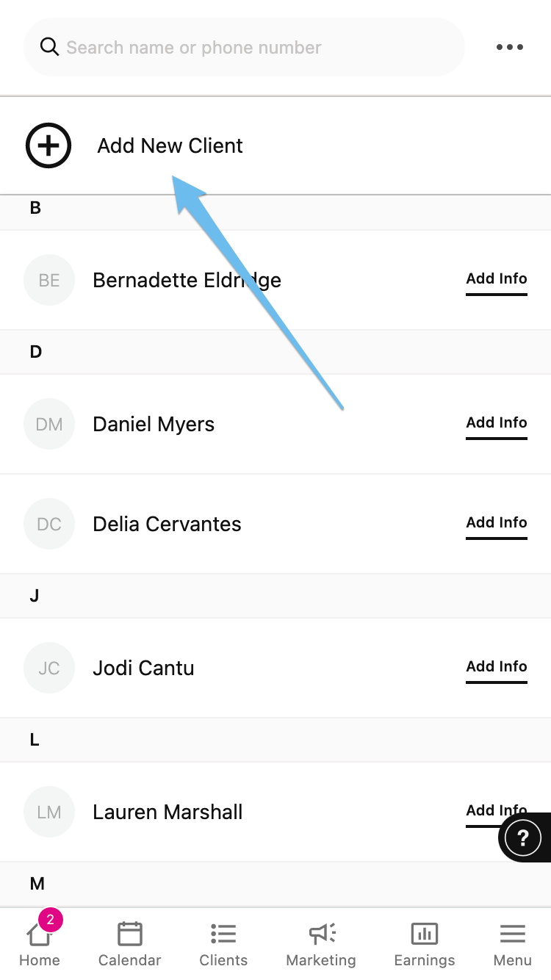Image resolution: width=551 pixels, height=980 pixels.
Task: Select the DM avatar for Daniel Myers
Action: pyautogui.click(x=49, y=424)
